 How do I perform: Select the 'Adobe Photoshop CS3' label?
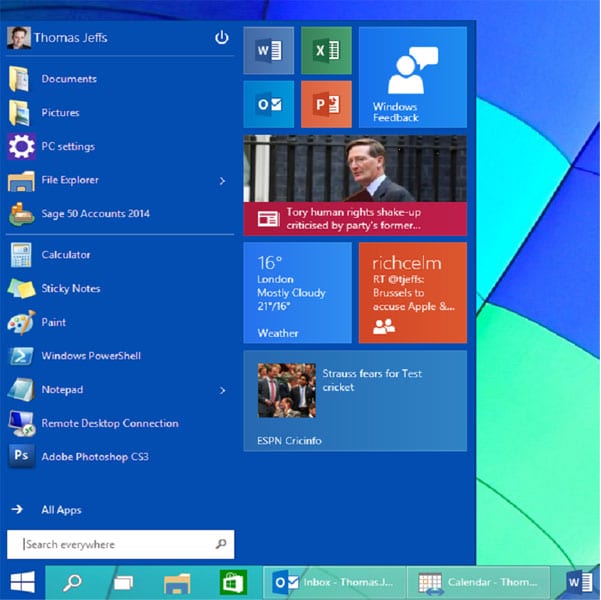[x=95, y=457]
